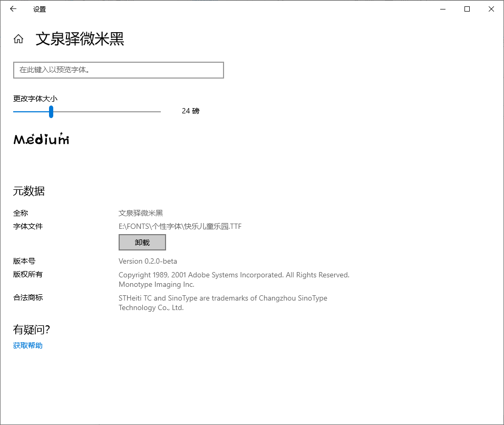Click the 元数据 section heading
Screen dimensions: 504x425
[29, 191]
